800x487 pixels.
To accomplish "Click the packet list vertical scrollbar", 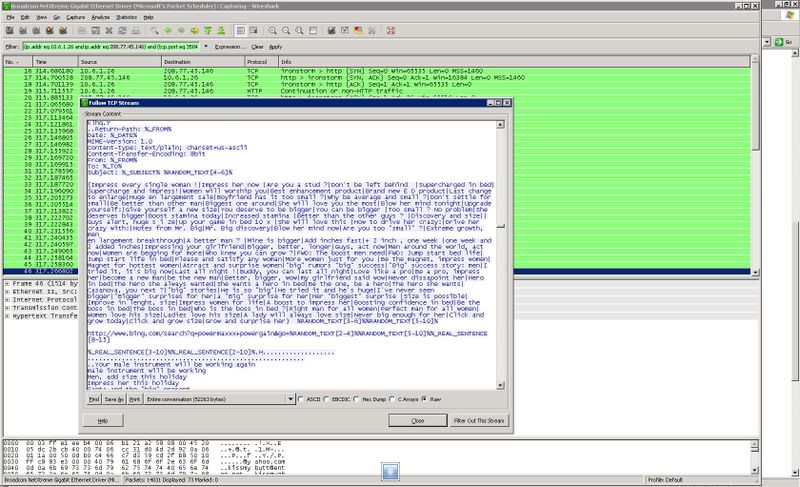I will click(x=756, y=166).
